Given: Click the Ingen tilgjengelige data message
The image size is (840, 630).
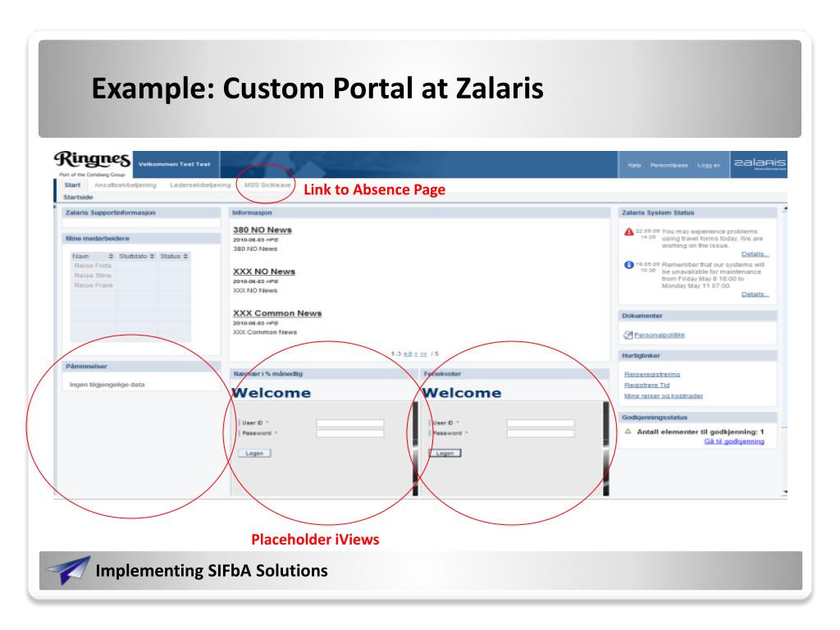Looking at the screenshot, I should 107,385.
